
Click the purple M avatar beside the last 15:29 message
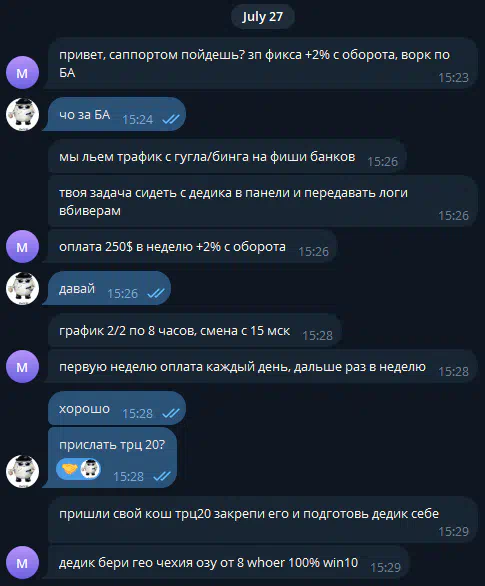point(22,562)
